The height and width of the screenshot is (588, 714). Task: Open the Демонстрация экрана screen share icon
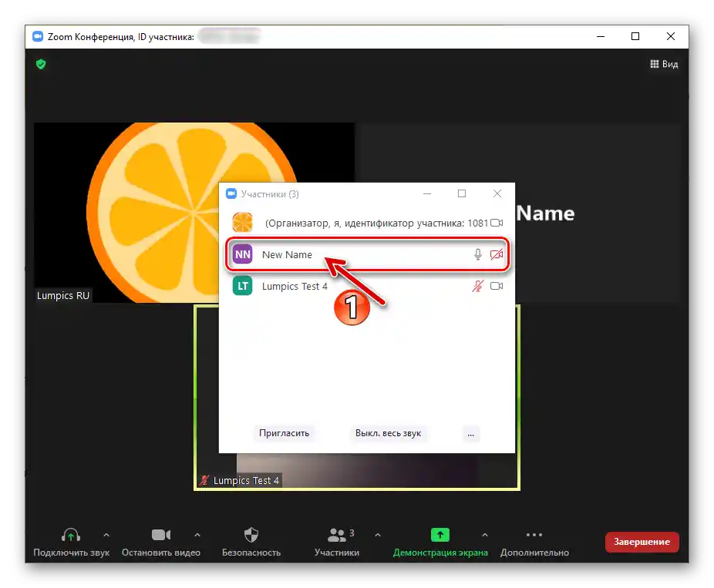tap(440, 534)
